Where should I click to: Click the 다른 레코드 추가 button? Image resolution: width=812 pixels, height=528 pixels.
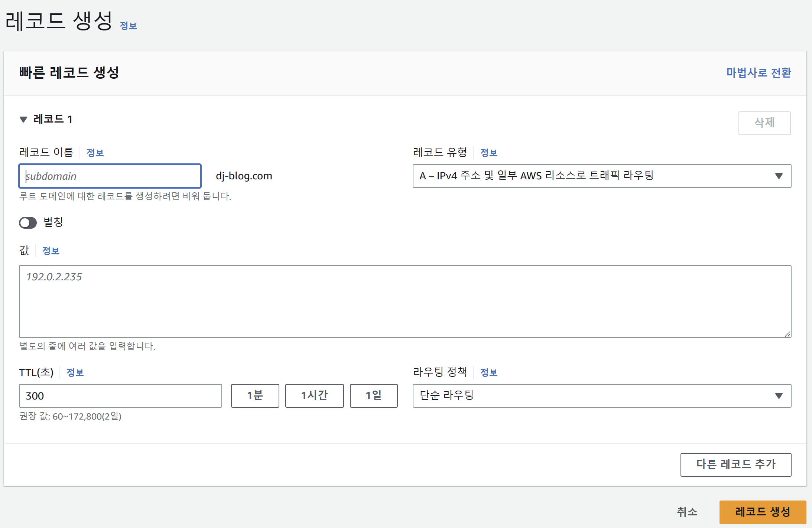pyautogui.click(x=736, y=465)
